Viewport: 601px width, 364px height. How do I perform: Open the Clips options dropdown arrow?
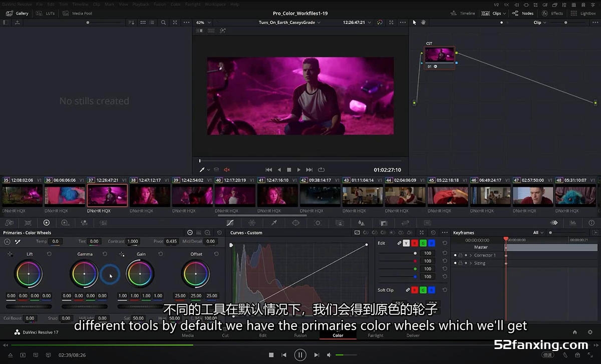tap(504, 14)
